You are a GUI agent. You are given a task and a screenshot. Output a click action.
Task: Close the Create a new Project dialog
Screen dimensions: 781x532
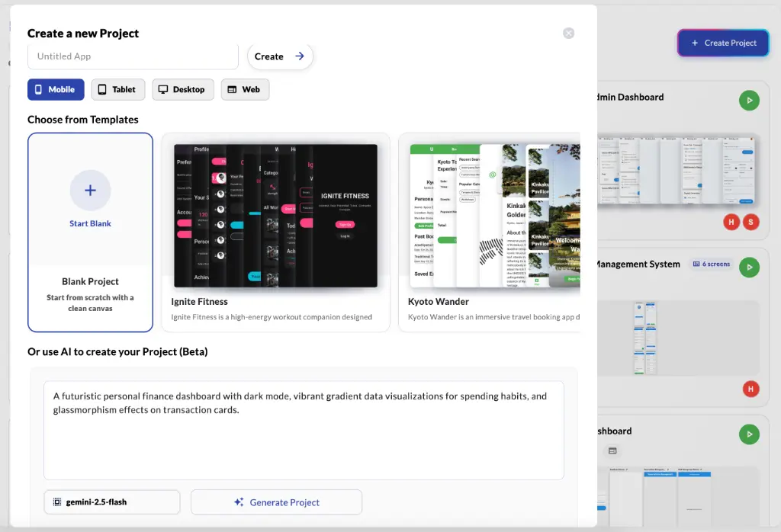[568, 33]
